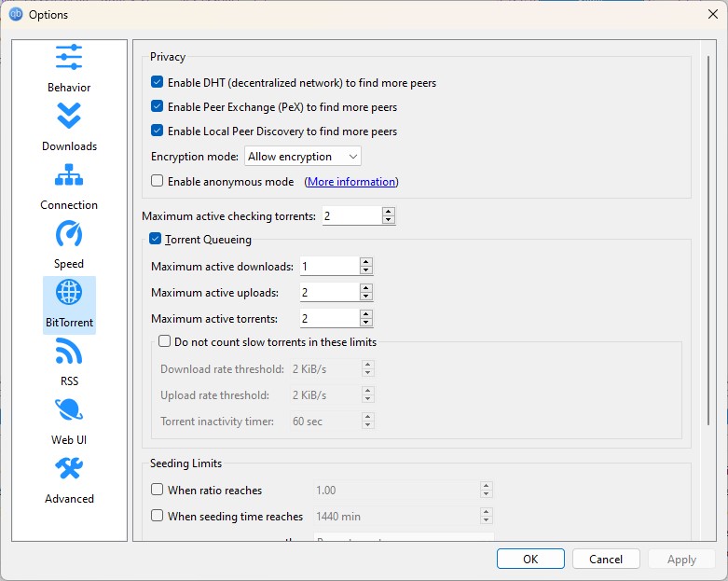The image size is (728, 581).
Task: Click the Seeding Limits group heading
Action: click(185, 463)
